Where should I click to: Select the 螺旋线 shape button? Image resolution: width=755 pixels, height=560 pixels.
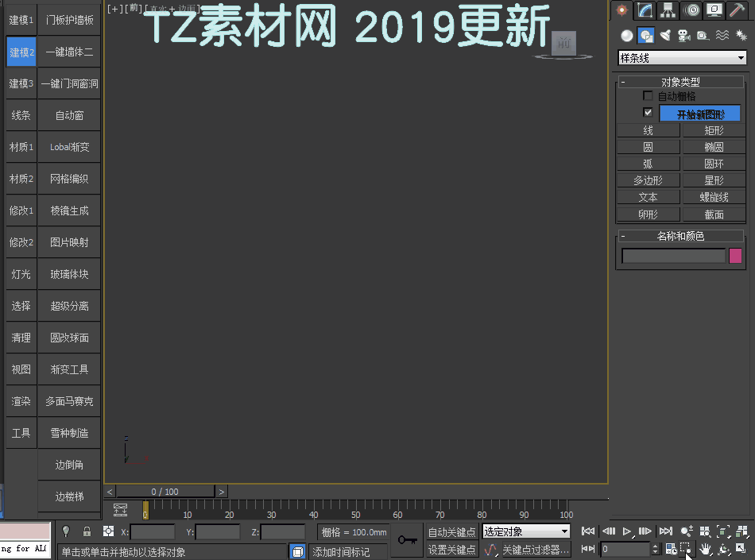pos(714,197)
